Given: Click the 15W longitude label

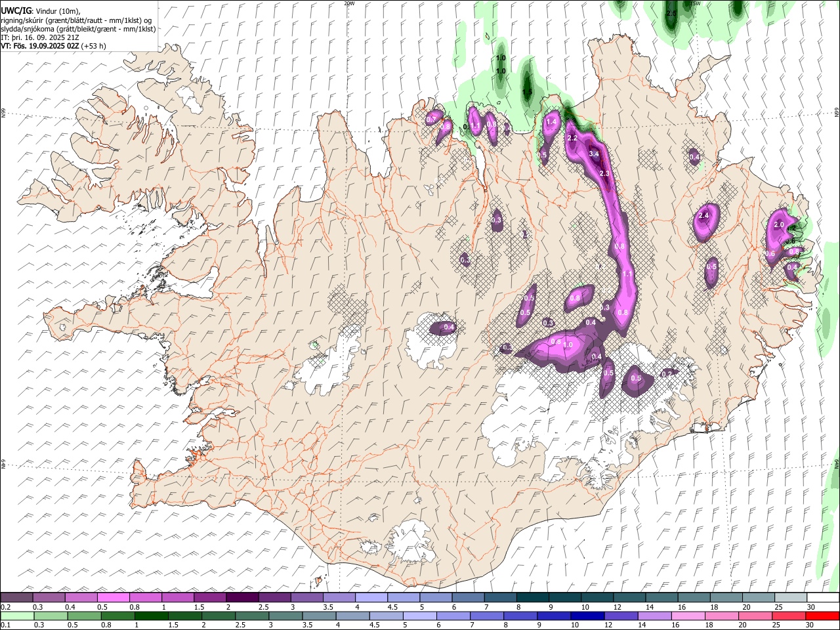Looking at the screenshot, I should [x=695, y=3].
